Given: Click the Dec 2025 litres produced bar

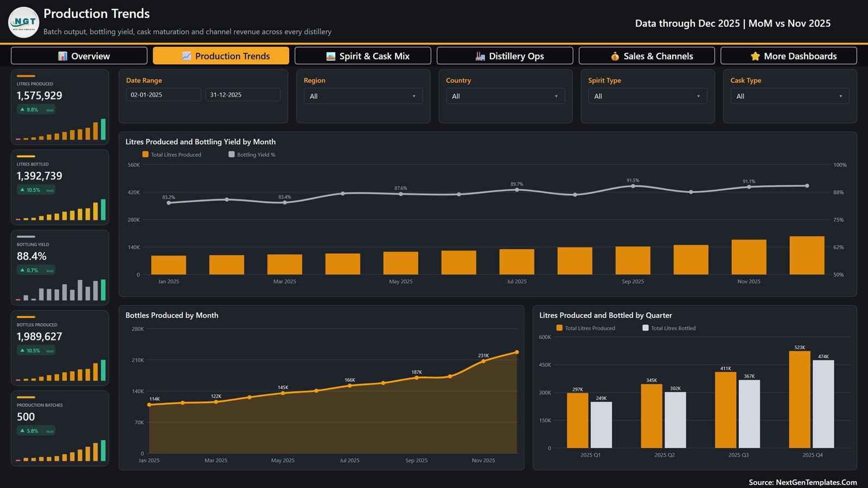Looking at the screenshot, I should point(807,255).
